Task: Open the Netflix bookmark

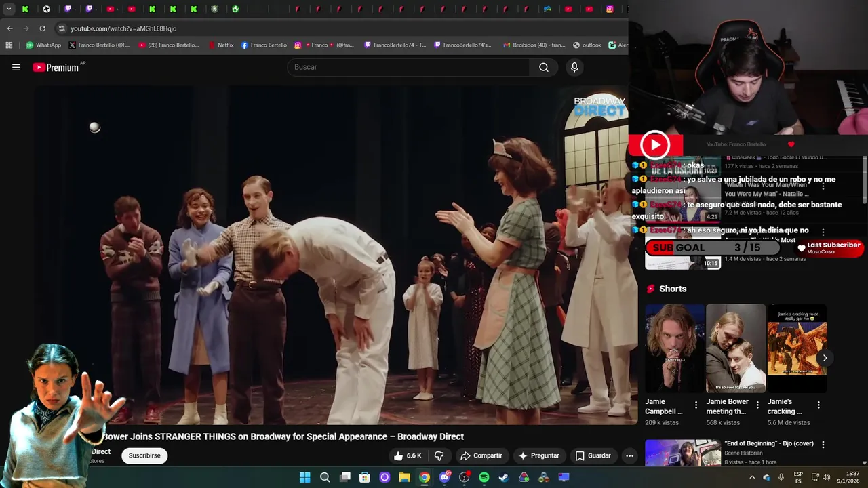Action: pos(221,45)
